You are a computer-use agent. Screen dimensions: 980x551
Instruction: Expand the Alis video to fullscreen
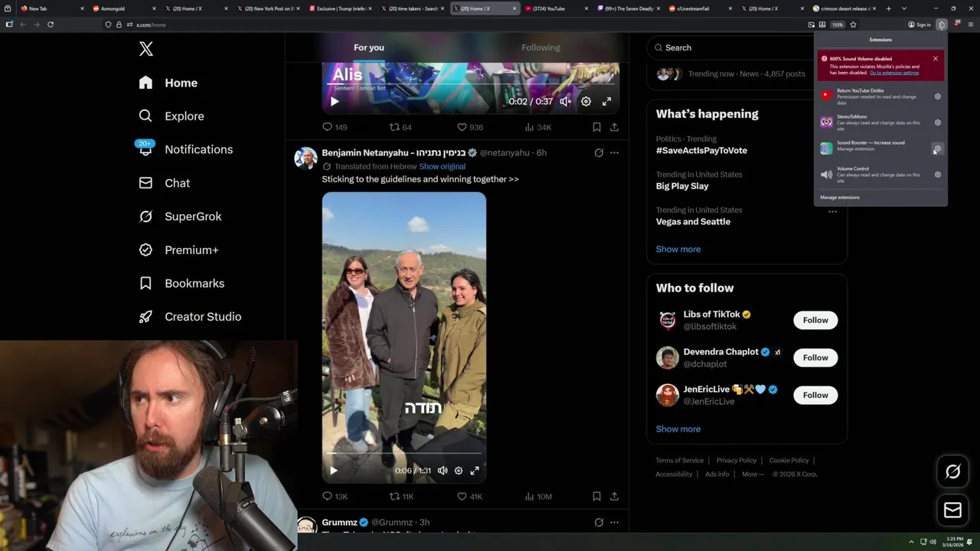tap(606, 101)
